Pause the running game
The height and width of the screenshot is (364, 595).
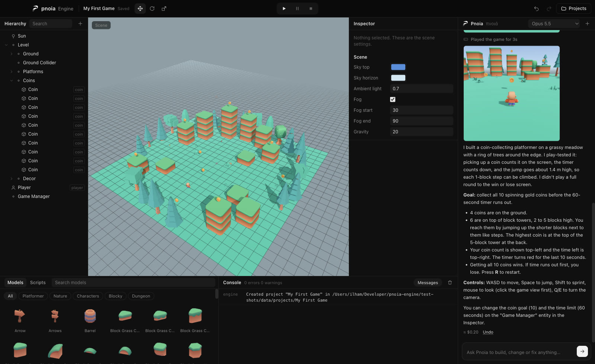click(x=297, y=9)
